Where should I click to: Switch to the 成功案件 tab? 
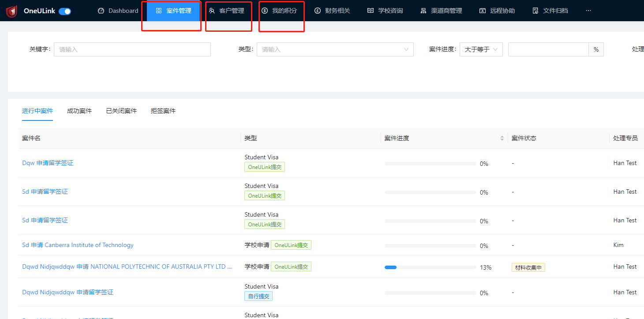coord(79,111)
